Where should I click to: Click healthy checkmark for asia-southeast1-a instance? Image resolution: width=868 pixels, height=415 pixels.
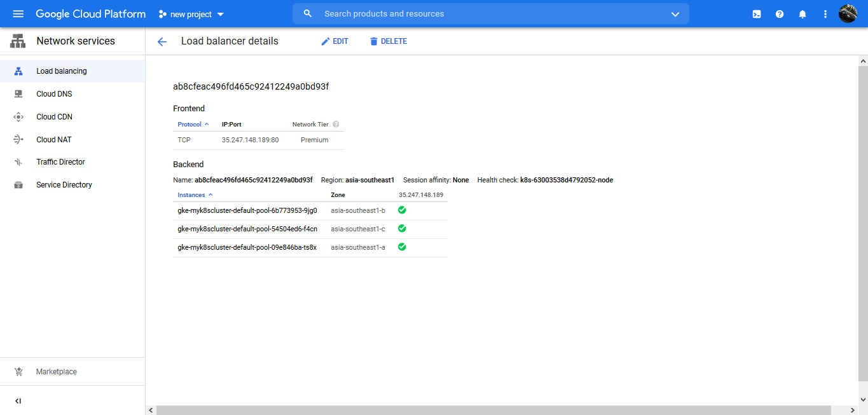[402, 247]
